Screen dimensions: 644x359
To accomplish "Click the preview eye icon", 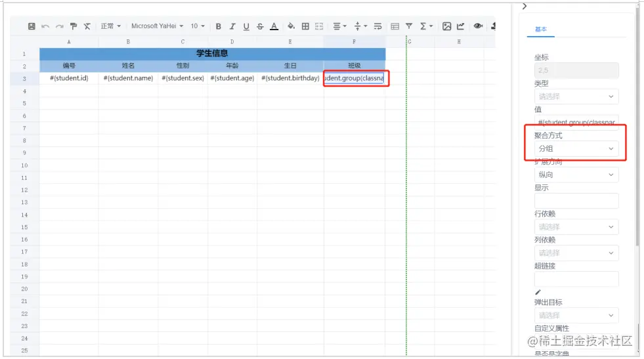I will click(x=478, y=26).
